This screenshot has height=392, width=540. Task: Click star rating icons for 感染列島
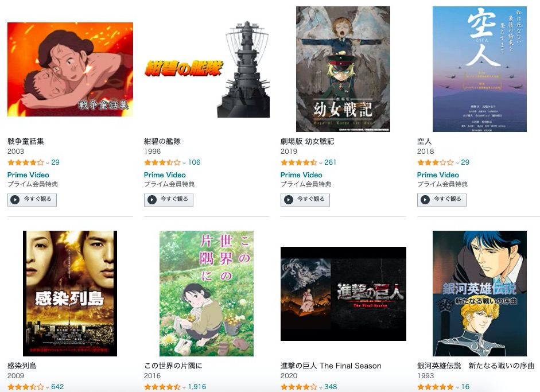click(x=26, y=387)
